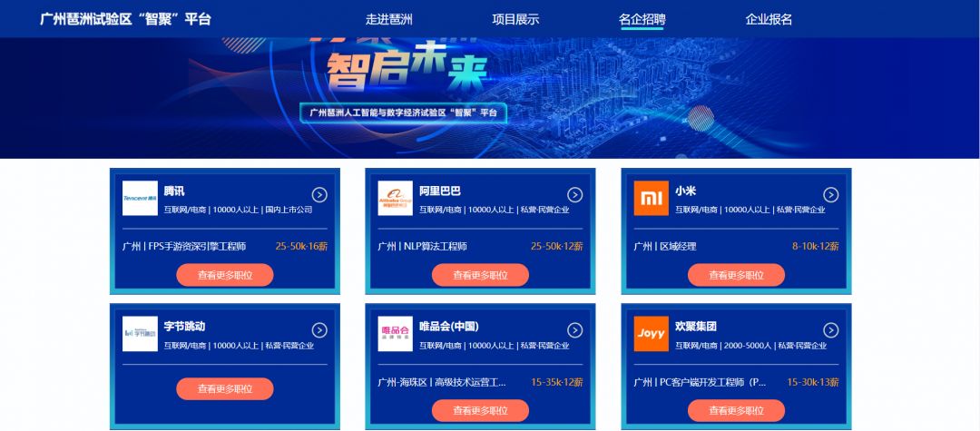The image size is (980, 431).
Task: Open 欢聚集团 details via circle arrow
Action: [830, 330]
